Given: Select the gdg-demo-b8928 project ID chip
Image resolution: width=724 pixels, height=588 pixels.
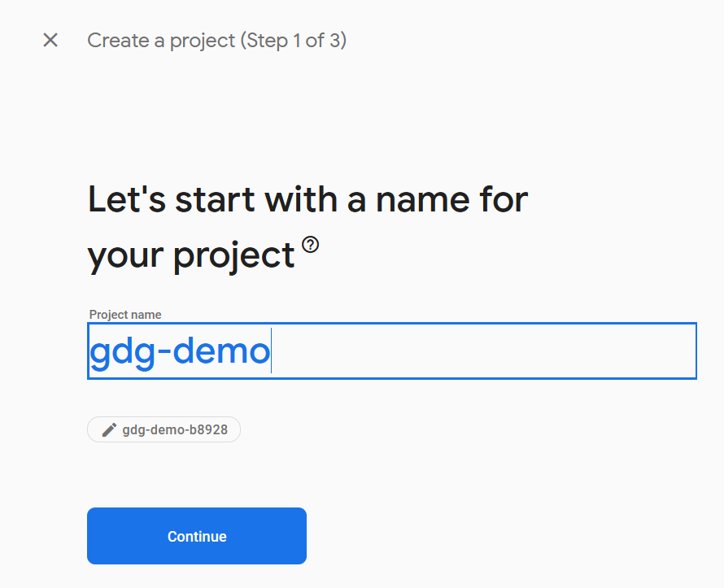Looking at the screenshot, I should pyautogui.click(x=164, y=429).
